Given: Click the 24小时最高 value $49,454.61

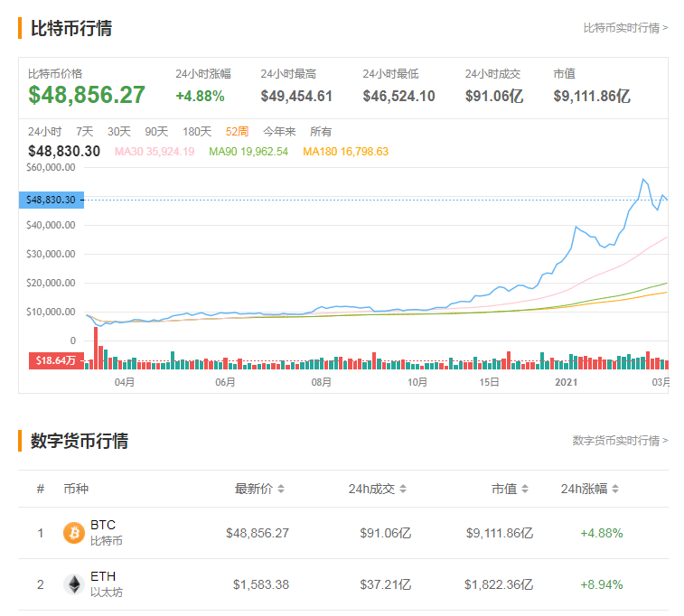Looking at the screenshot, I should click(296, 96).
